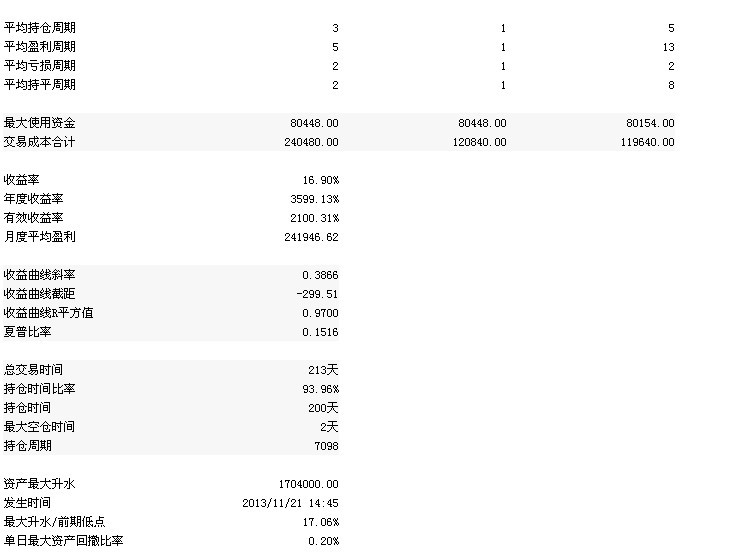Select the 平均盈利周期 label
Viewport: 739px width, 560px height.
(x=40, y=47)
